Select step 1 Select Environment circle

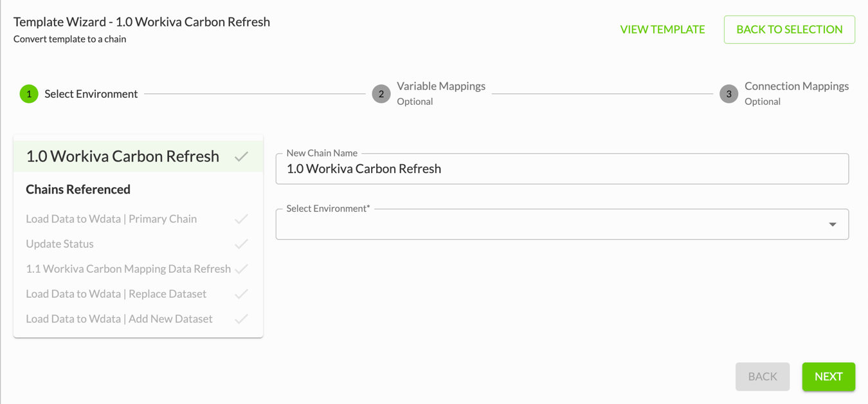(x=29, y=94)
